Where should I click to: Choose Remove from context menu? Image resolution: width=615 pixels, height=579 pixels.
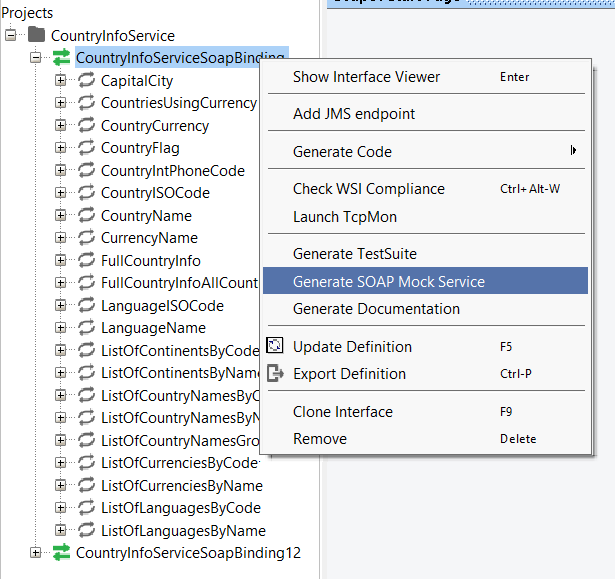[x=426, y=439]
